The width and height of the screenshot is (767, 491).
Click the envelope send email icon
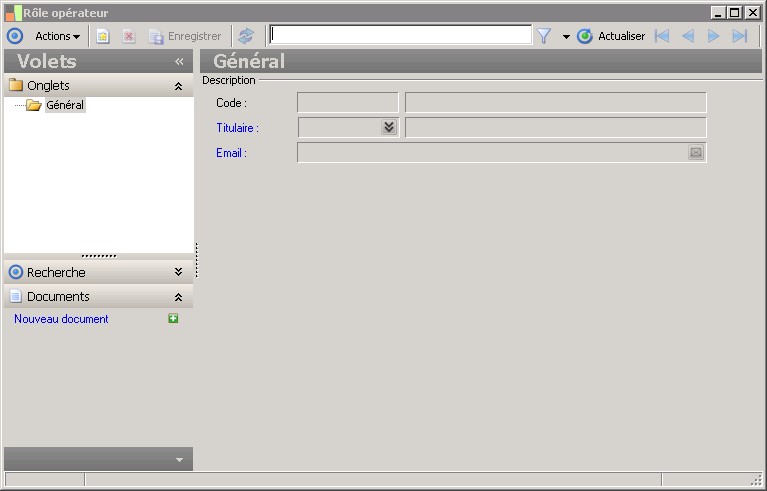pyautogui.click(x=696, y=153)
